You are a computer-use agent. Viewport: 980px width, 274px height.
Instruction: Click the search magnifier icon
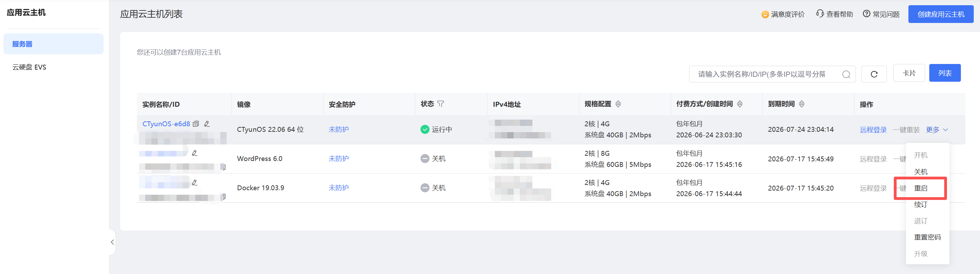(846, 74)
